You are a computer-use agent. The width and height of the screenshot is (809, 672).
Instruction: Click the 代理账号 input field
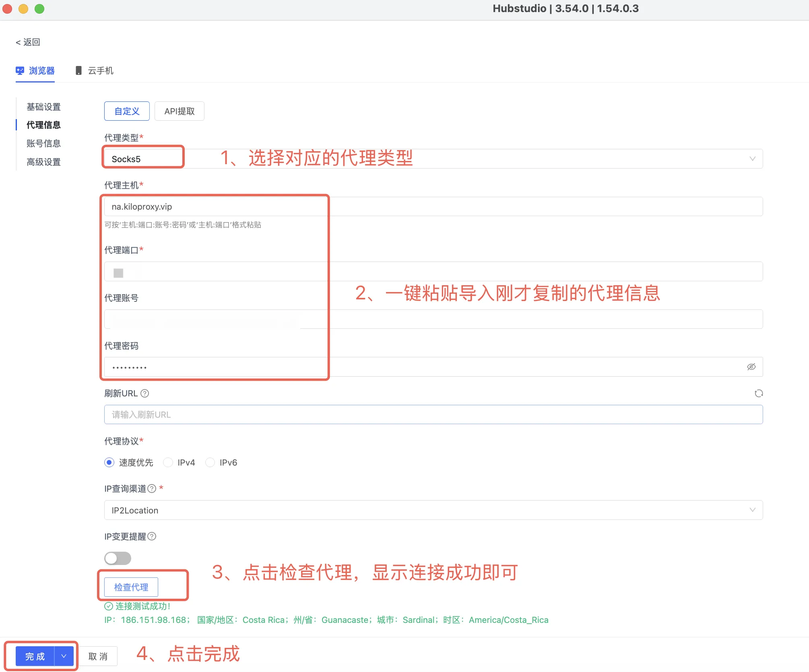click(433, 319)
